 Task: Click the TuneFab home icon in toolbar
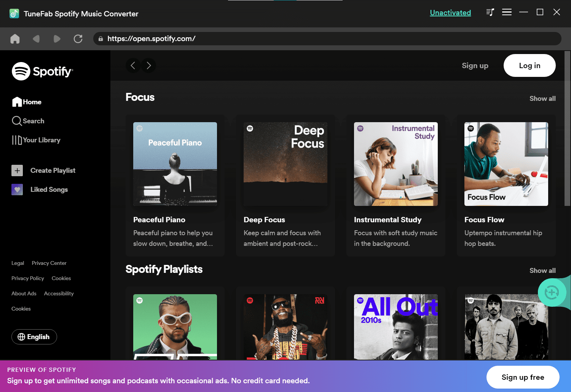tap(15, 39)
